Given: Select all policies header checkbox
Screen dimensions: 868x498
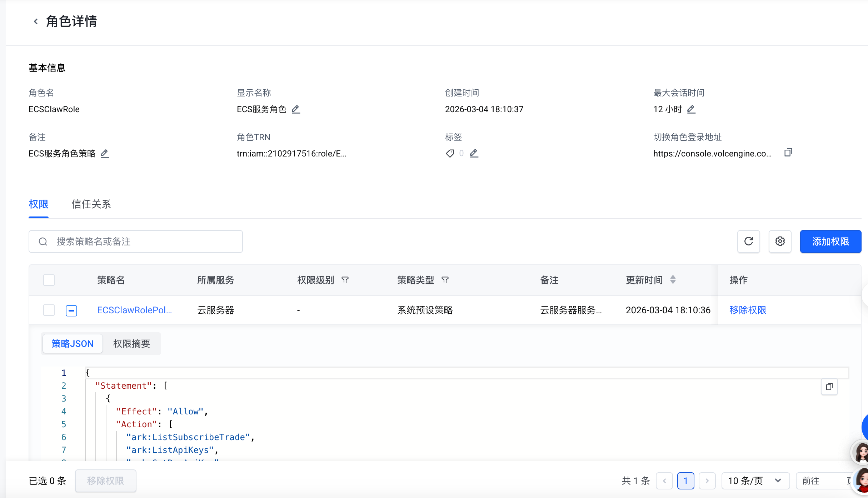Looking at the screenshot, I should (49, 280).
